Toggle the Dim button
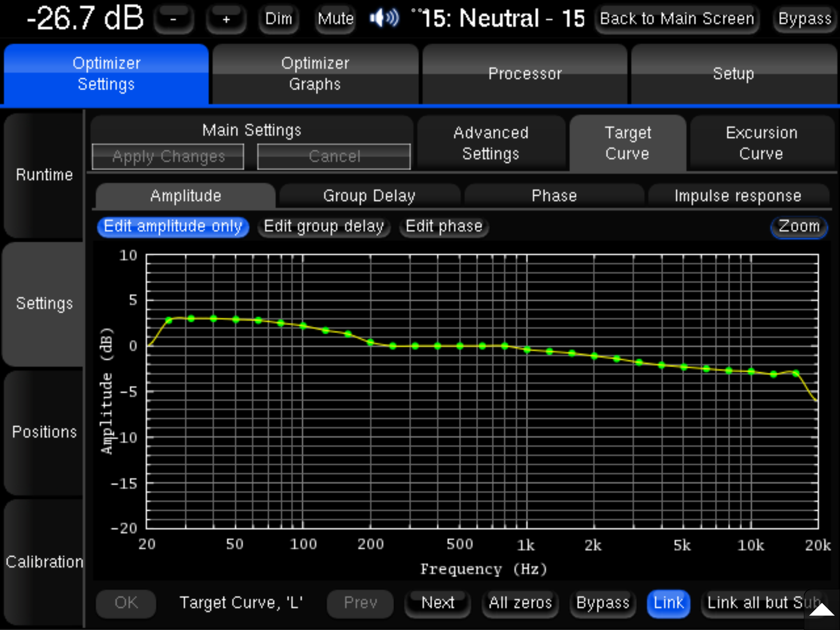The height and width of the screenshot is (630, 840). coord(278,19)
